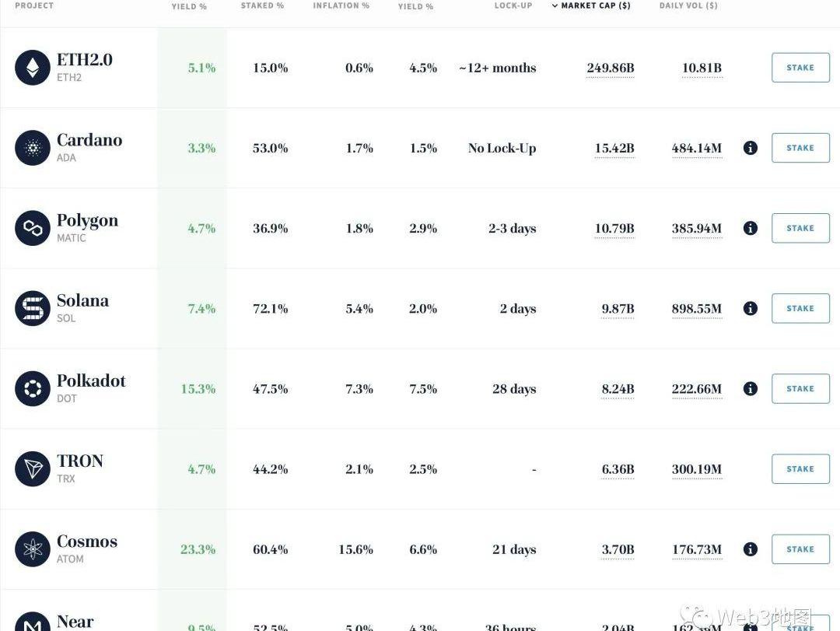Sort by Lock-Up column header
Image resolution: width=840 pixels, height=631 pixels.
[513, 6]
